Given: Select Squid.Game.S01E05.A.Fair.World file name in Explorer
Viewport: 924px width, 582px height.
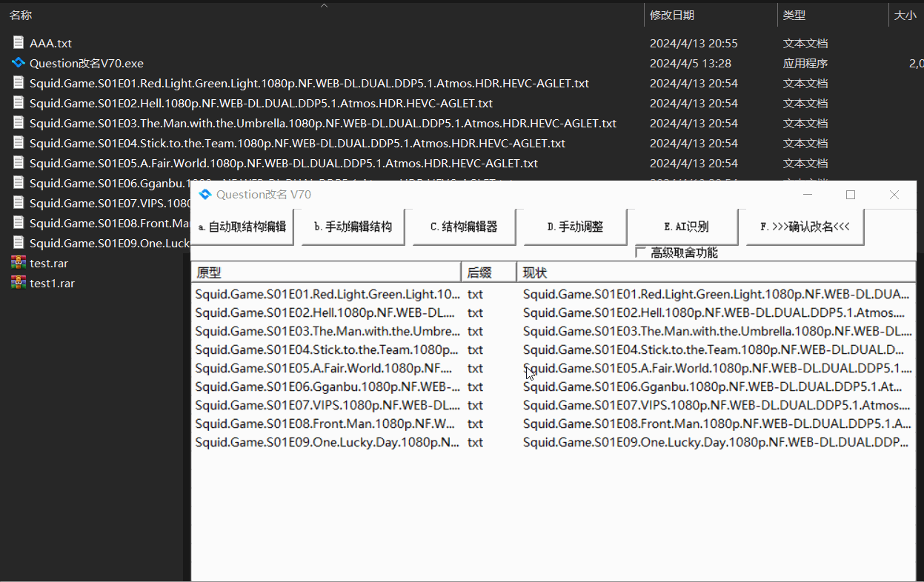Looking at the screenshot, I should click(x=284, y=164).
